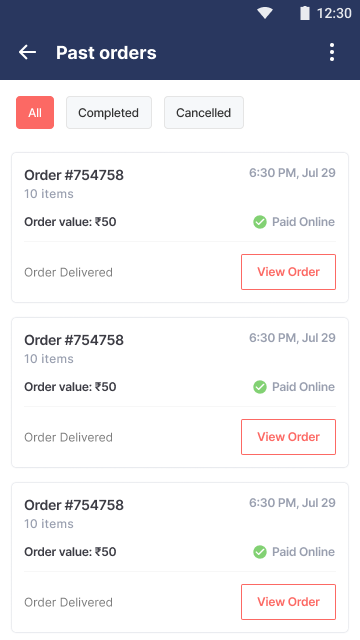Click Paid Online label on second card

click(303, 387)
